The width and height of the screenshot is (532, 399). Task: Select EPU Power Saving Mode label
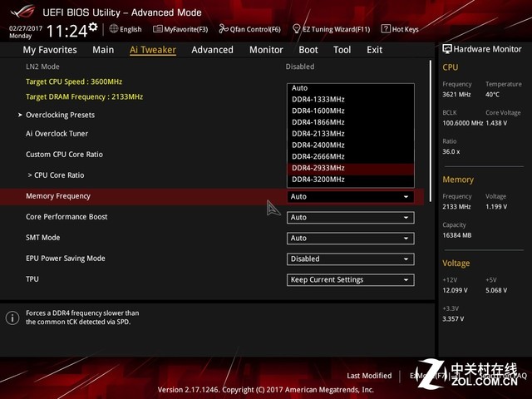[x=66, y=259]
